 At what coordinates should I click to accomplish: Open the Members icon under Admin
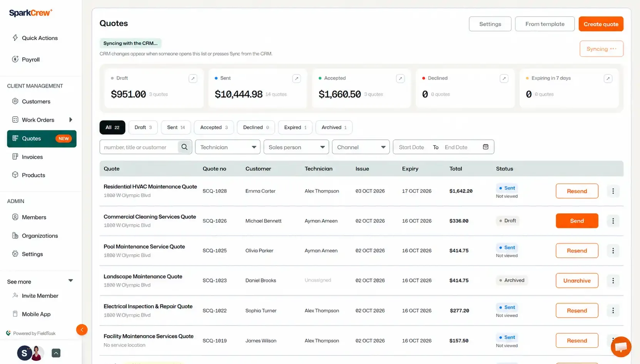tap(15, 217)
